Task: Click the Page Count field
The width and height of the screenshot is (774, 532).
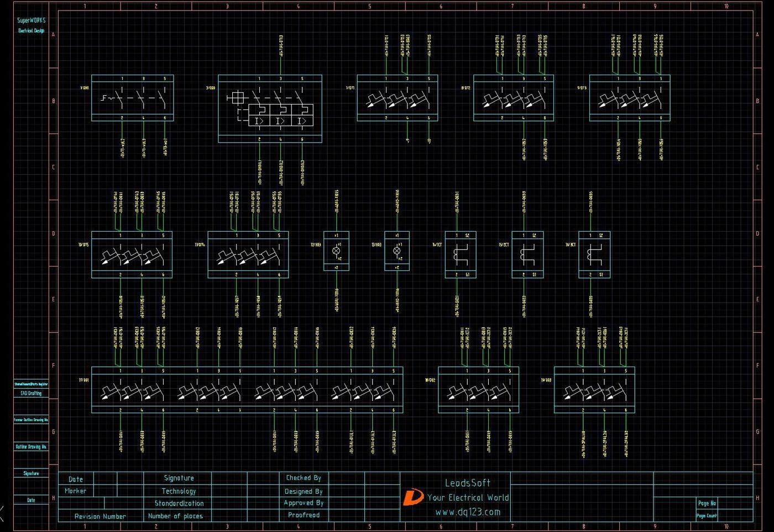Action: 707,515
